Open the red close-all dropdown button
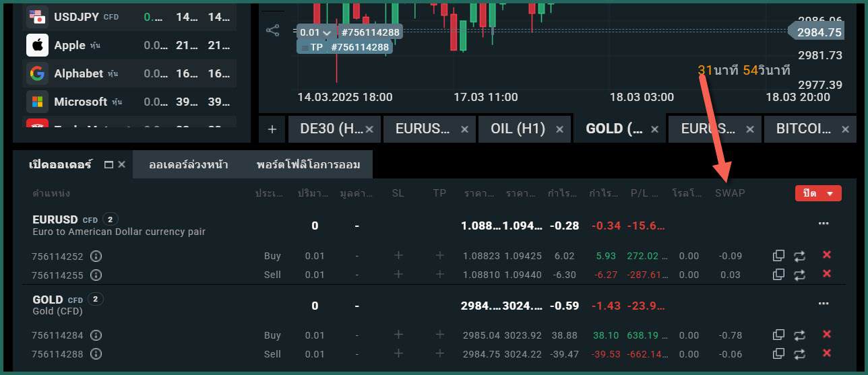Screen dimensions: 868x375 [818, 193]
